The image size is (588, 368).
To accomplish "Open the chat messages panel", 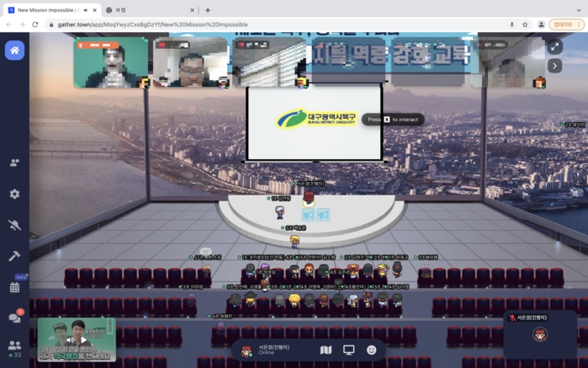I will tap(14, 318).
